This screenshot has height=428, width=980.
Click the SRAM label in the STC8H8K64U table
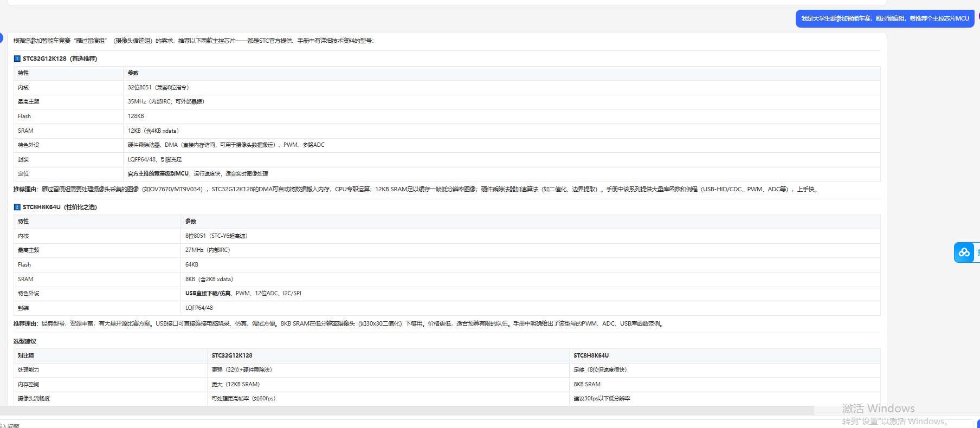(x=25, y=279)
